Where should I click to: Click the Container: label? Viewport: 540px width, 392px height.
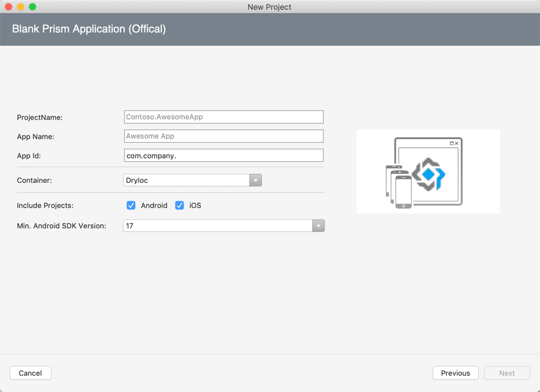point(34,180)
